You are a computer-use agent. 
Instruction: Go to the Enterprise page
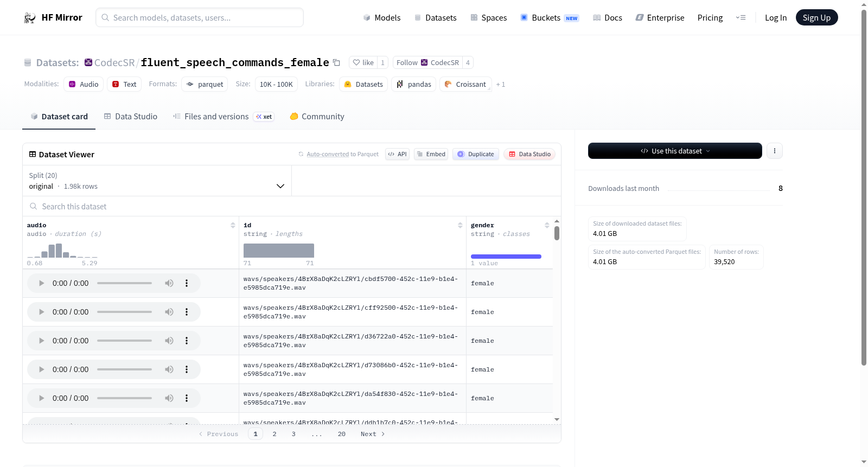[x=660, y=18]
